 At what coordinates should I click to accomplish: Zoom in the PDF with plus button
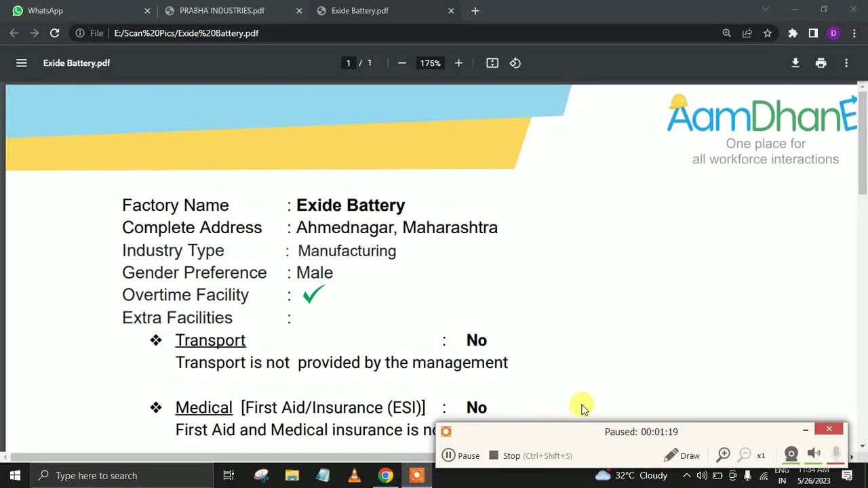[458, 63]
